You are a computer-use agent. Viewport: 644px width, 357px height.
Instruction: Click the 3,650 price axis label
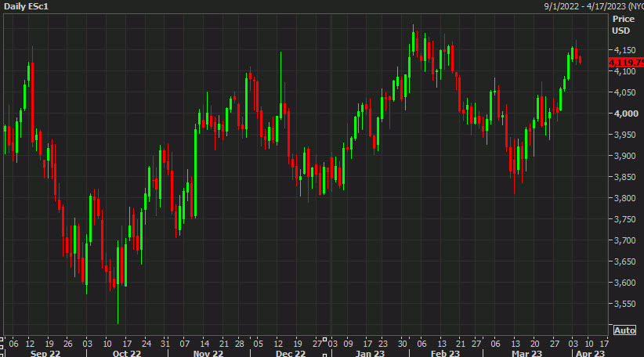coord(624,261)
